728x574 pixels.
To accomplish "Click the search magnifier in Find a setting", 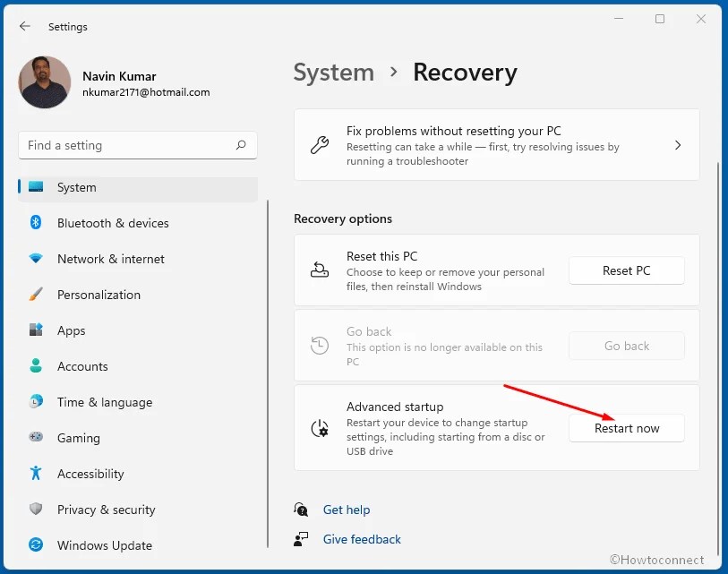I will pyautogui.click(x=242, y=145).
